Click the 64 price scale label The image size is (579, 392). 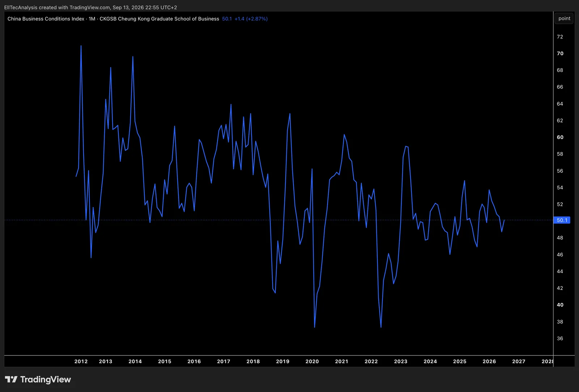click(x=560, y=104)
